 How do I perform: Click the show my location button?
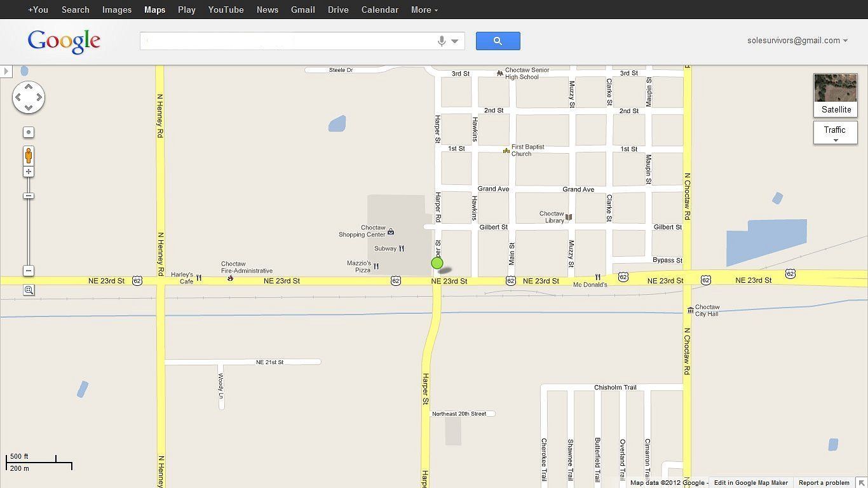pos(29,132)
